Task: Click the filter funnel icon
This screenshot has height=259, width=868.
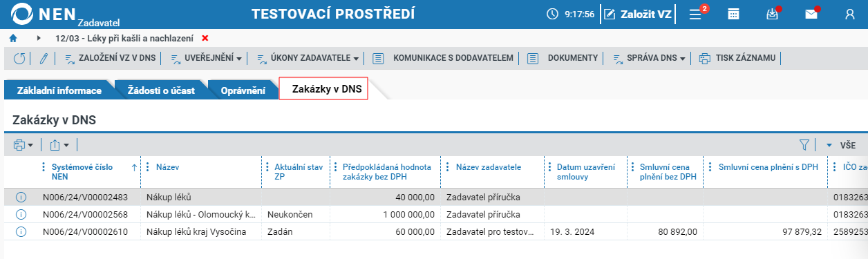Action: pyautogui.click(x=804, y=145)
